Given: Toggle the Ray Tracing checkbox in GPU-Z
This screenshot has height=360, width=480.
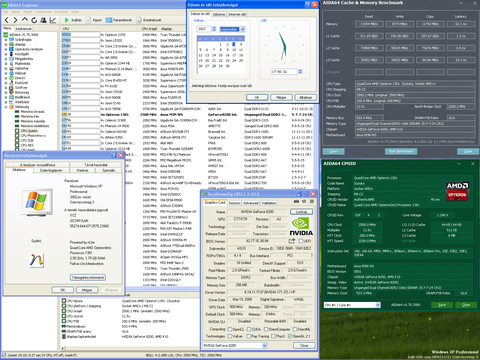Looking at the screenshot, I should coord(249,336).
